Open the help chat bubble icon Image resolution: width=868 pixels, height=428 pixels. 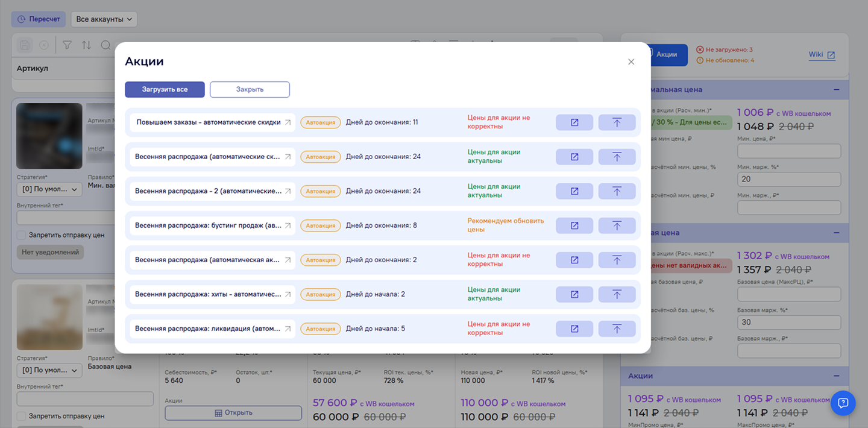[x=843, y=403]
